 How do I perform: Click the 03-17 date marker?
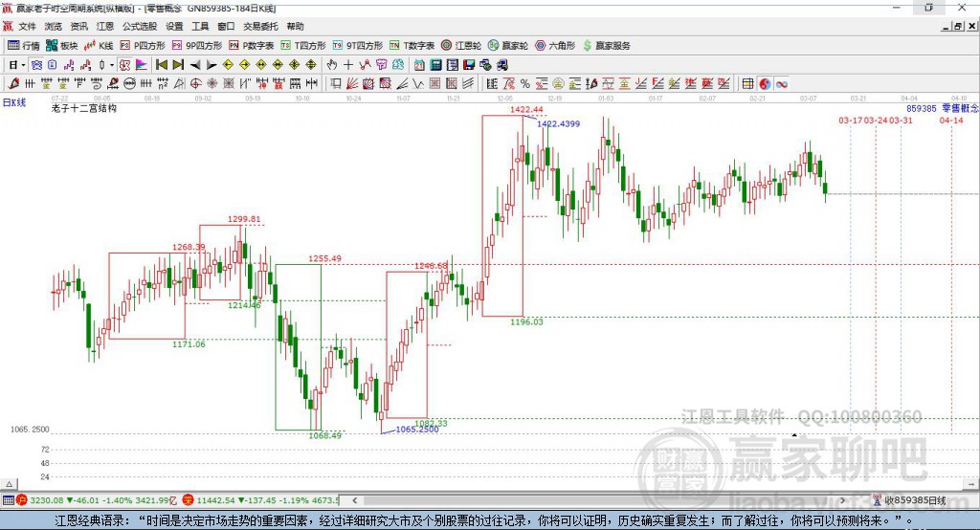850,120
